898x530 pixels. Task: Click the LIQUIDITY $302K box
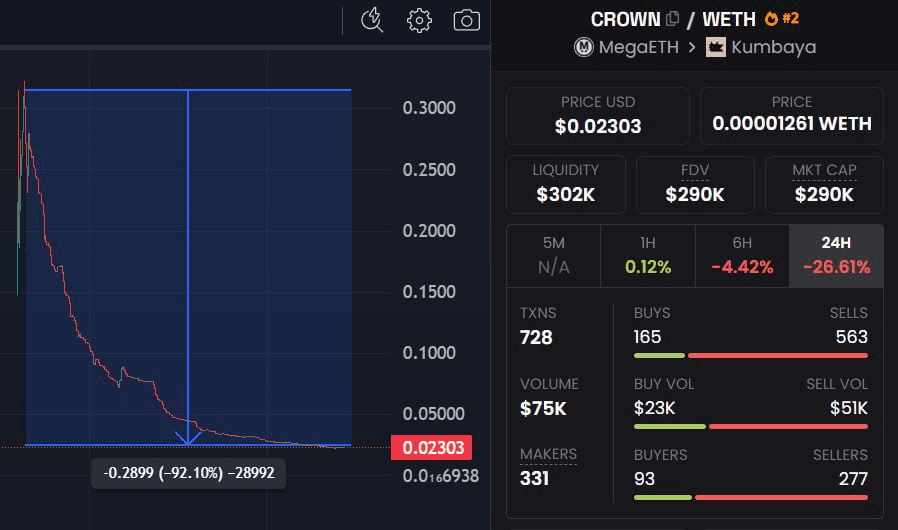click(x=566, y=184)
